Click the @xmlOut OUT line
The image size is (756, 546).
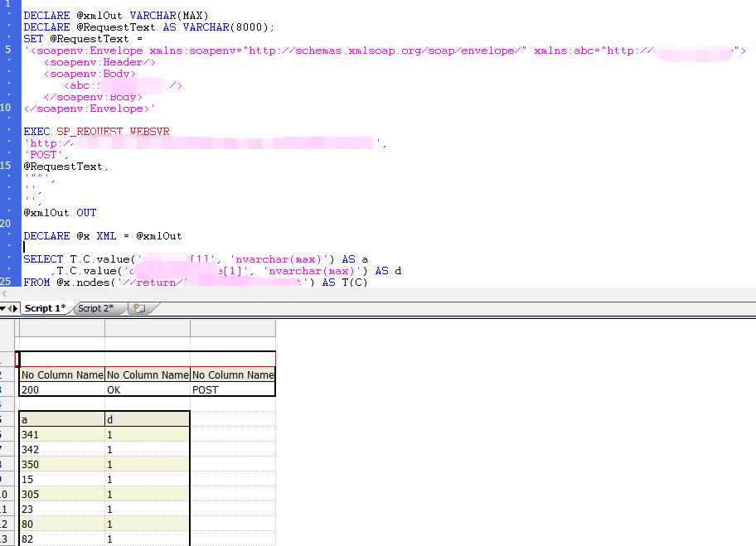(x=60, y=213)
